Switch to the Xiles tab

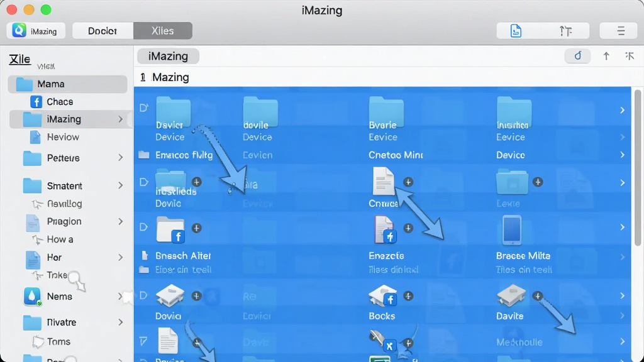[x=163, y=31]
